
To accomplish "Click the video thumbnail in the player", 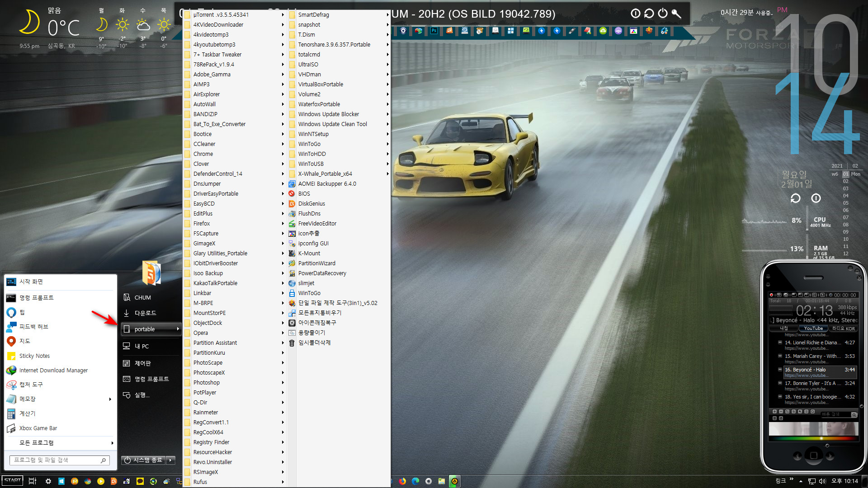I will coord(813,428).
